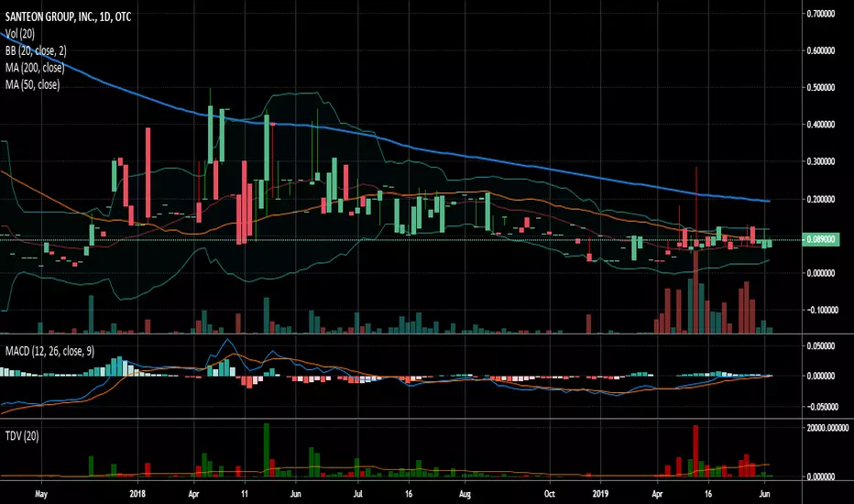Select the Vol (20) indicator legend

coord(20,34)
